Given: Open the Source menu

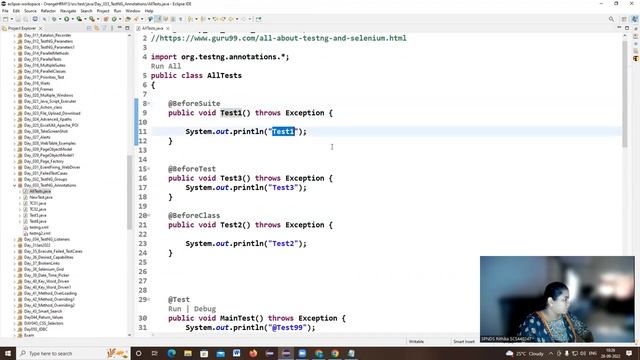Looking at the screenshot, I should pyautogui.click(x=30, y=11).
